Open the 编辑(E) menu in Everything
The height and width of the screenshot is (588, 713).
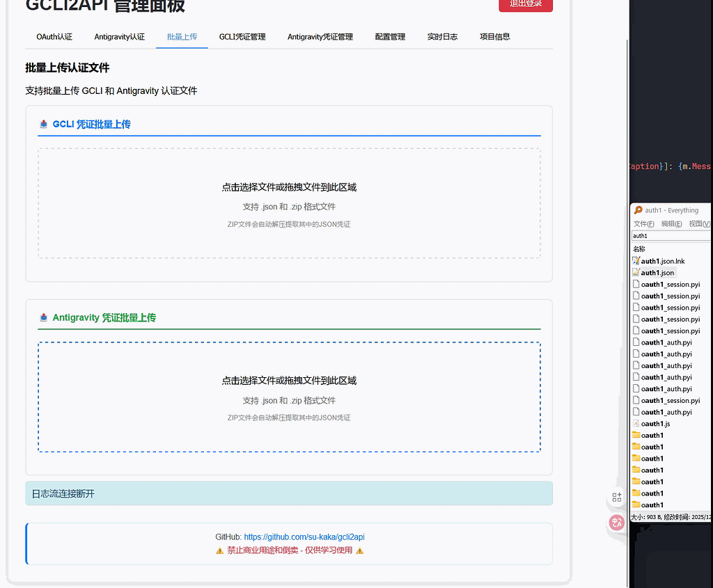[672, 223]
